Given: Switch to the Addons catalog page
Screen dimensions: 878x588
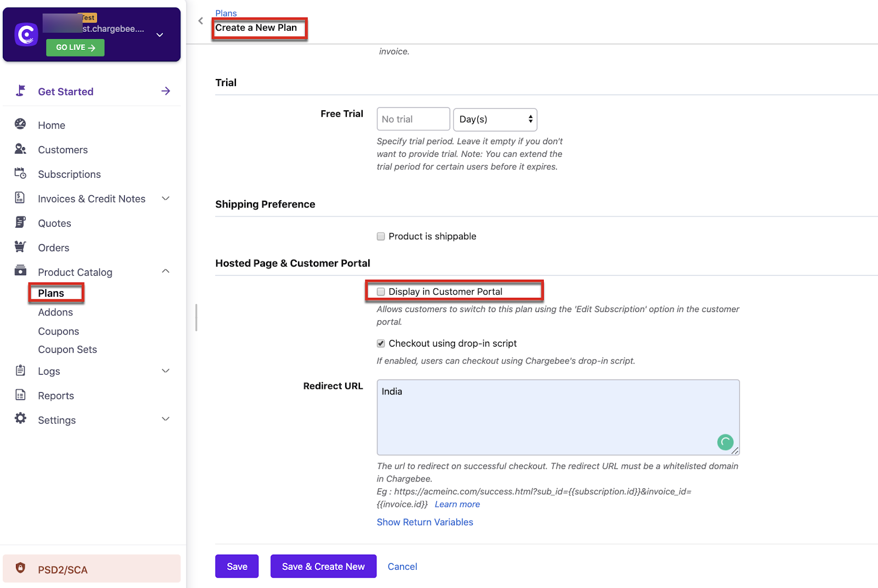Looking at the screenshot, I should coord(55,312).
